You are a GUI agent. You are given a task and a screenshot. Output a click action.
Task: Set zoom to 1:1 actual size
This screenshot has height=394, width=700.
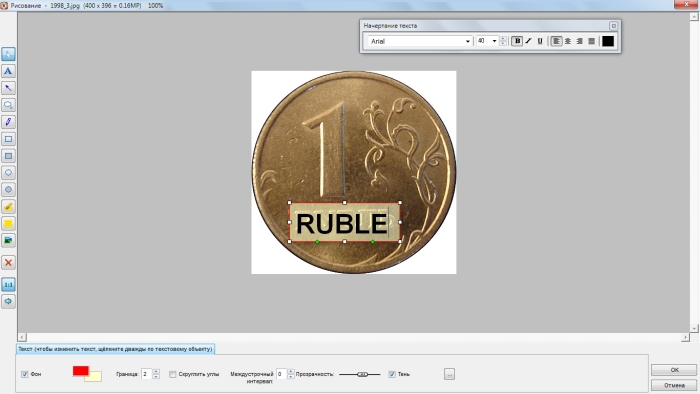click(x=8, y=285)
